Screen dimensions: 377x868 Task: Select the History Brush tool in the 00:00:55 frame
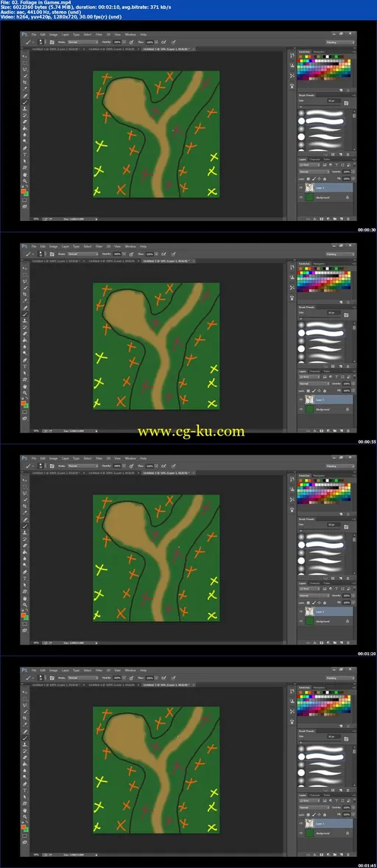point(25,328)
